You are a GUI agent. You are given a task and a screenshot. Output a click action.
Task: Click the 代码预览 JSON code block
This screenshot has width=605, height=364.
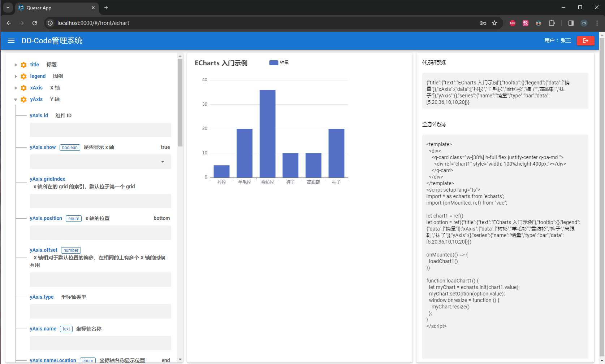pos(505,91)
